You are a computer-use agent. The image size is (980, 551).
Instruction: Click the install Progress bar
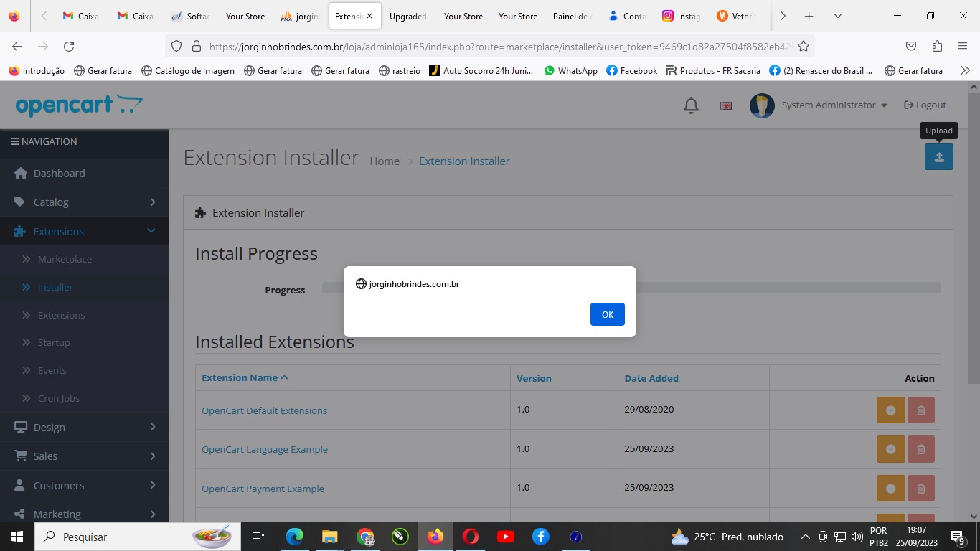coord(631,288)
